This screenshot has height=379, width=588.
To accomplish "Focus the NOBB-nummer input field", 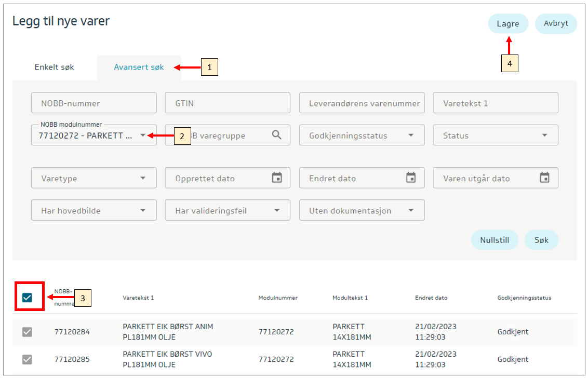I will (x=93, y=103).
